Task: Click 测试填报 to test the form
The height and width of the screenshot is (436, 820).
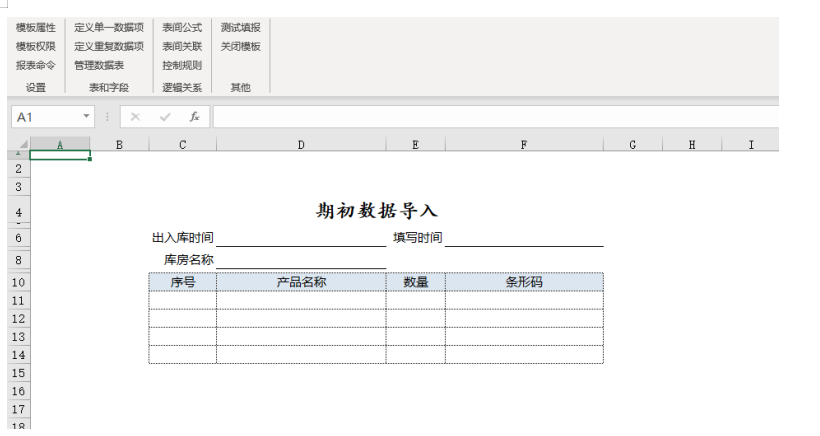Action: (240, 28)
